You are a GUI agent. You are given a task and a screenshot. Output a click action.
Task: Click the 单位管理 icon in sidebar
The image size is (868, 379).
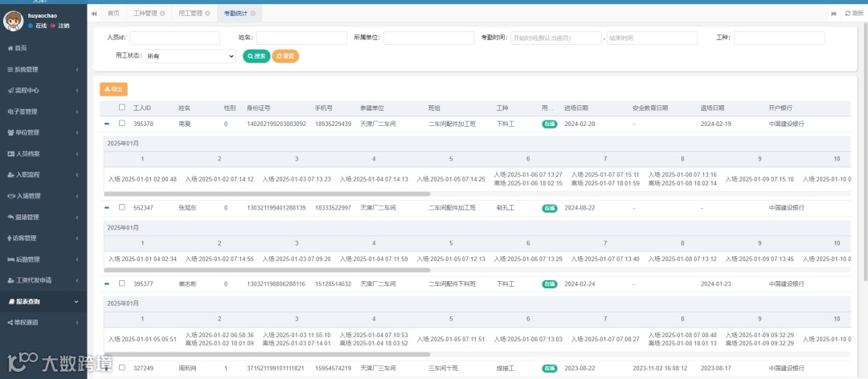coord(10,132)
